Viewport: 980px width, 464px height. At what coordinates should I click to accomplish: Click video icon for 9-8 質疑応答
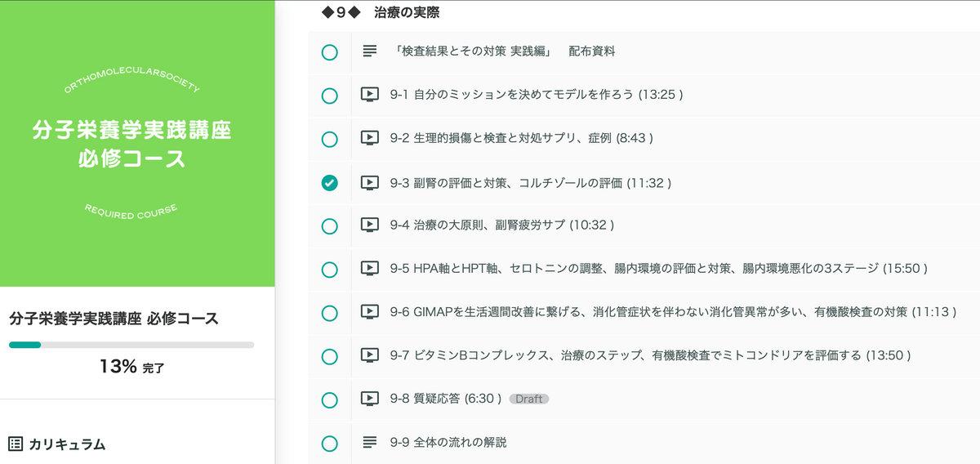pyautogui.click(x=370, y=399)
